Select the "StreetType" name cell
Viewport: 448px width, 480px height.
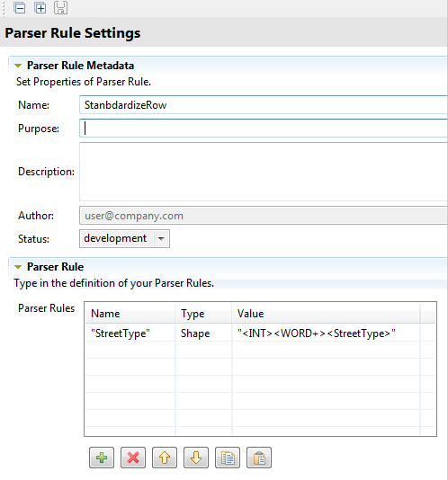tap(130, 333)
